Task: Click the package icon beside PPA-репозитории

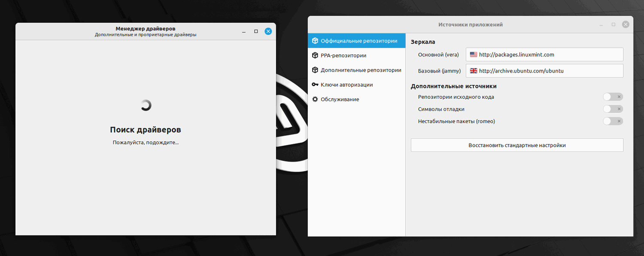Action: [315, 55]
